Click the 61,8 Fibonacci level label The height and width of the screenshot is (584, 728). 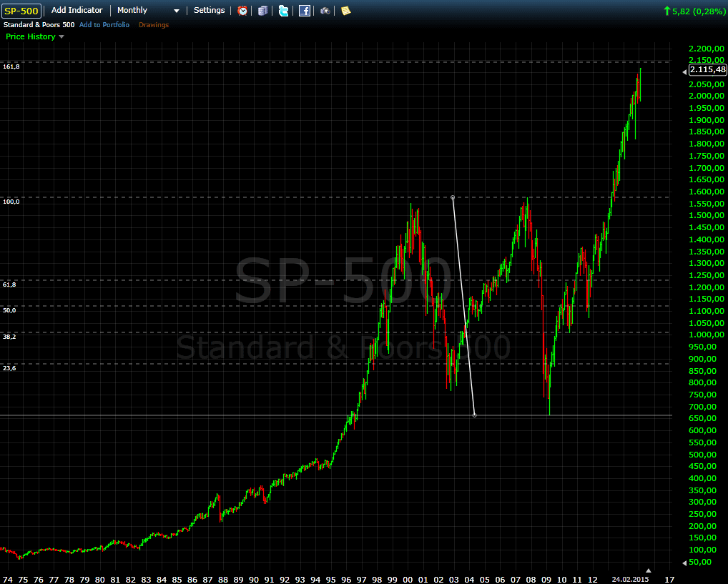coord(9,284)
